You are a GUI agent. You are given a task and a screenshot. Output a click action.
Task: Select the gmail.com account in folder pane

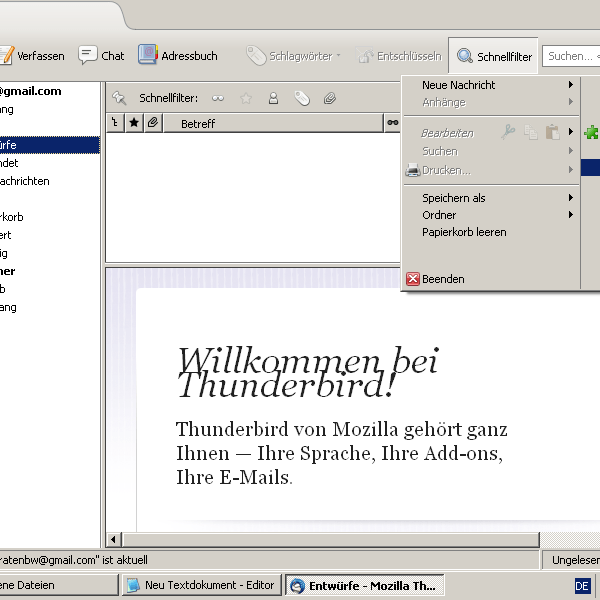point(31,91)
